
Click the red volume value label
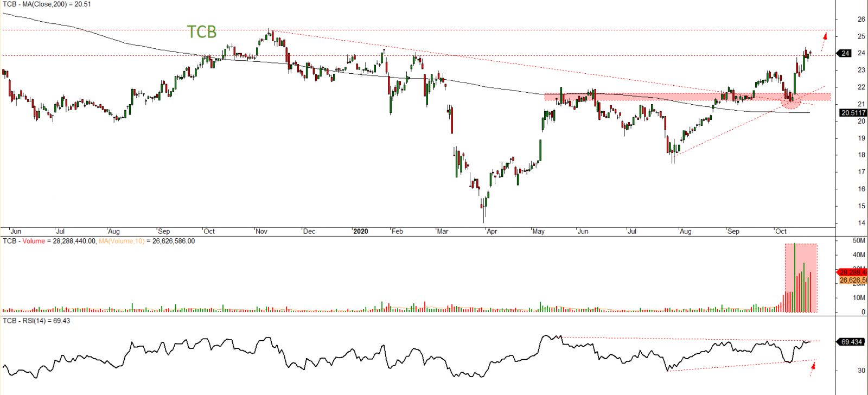(x=853, y=272)
